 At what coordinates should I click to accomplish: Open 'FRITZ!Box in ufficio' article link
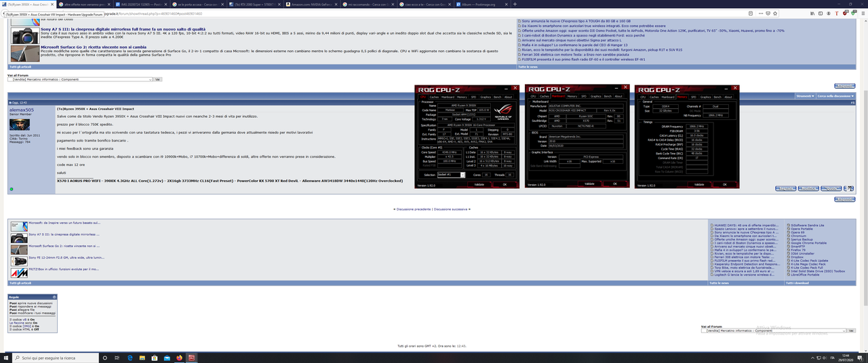click(64, 269)
